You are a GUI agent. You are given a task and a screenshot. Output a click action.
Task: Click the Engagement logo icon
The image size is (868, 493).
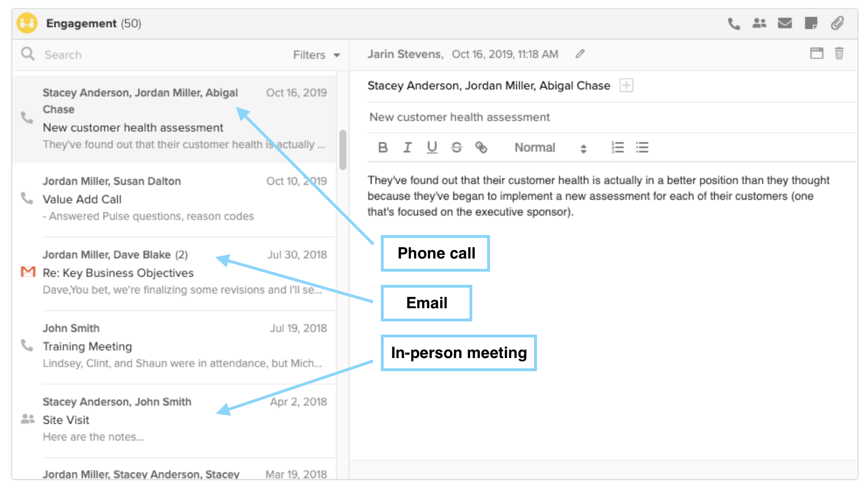click(27, 23)
